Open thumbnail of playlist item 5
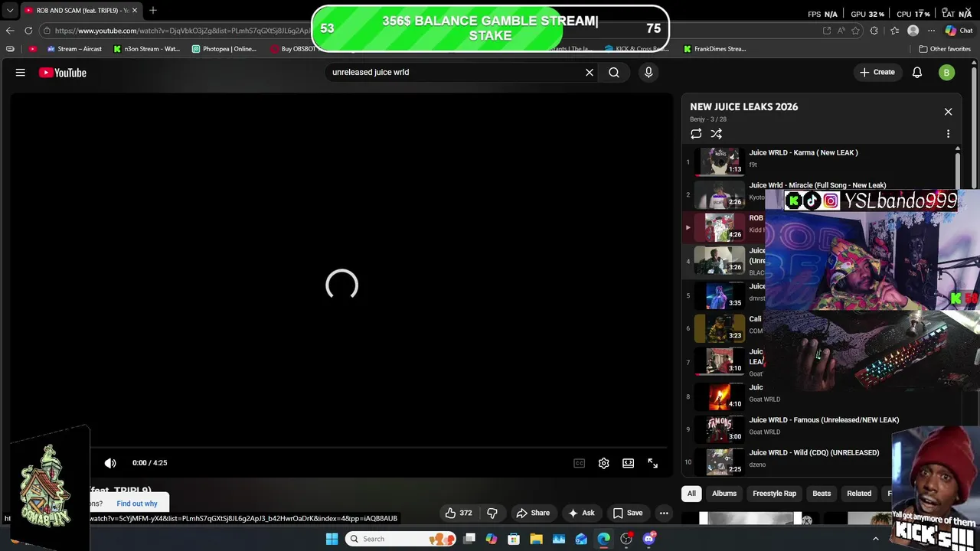 click(720, 295)
